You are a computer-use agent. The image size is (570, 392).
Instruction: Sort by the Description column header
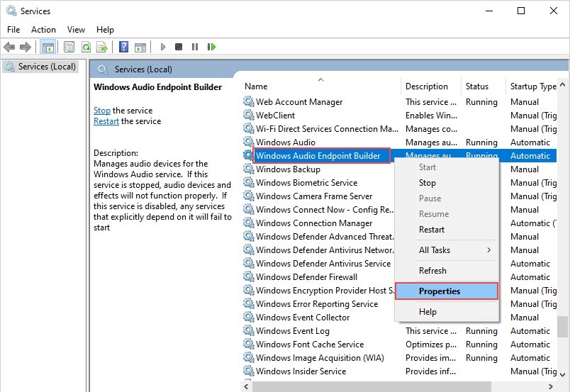click(431, 86)
